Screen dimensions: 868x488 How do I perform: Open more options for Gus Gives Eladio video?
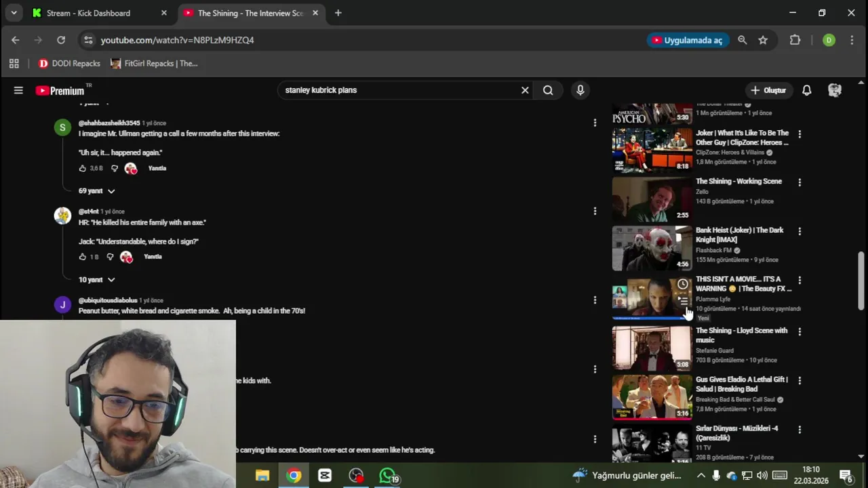[800, 380]
